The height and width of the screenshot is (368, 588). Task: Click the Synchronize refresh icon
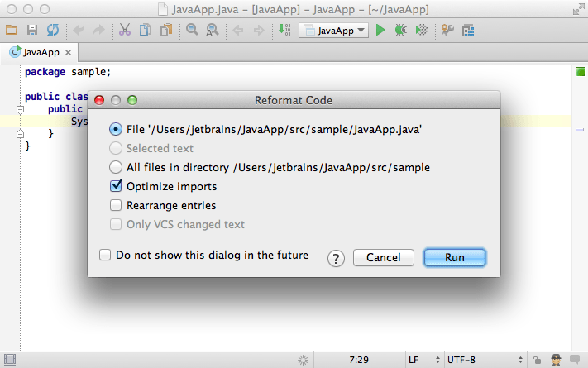coord(53,30)
